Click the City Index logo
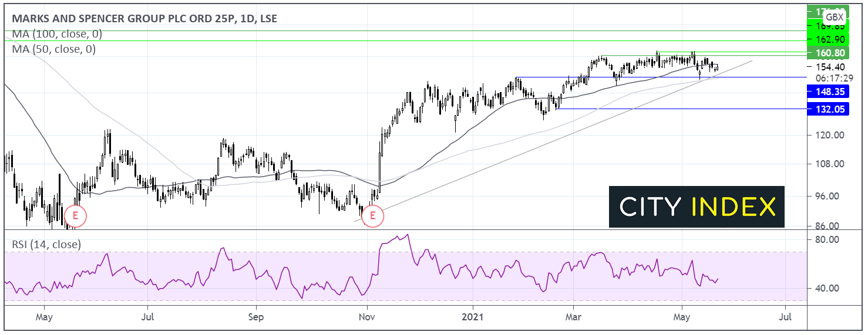 pyautogui.click(x=697, y=207)
